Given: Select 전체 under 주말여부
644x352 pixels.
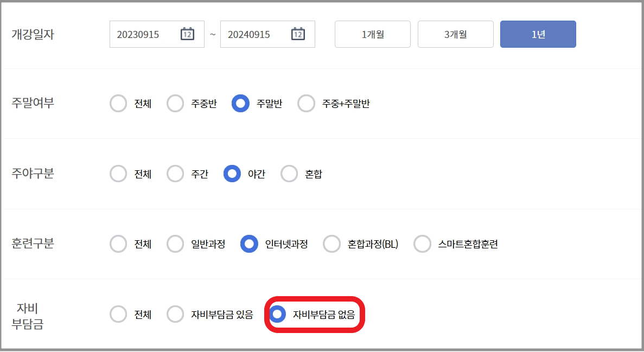Looking at the screenshot, I should coord(118,103).
